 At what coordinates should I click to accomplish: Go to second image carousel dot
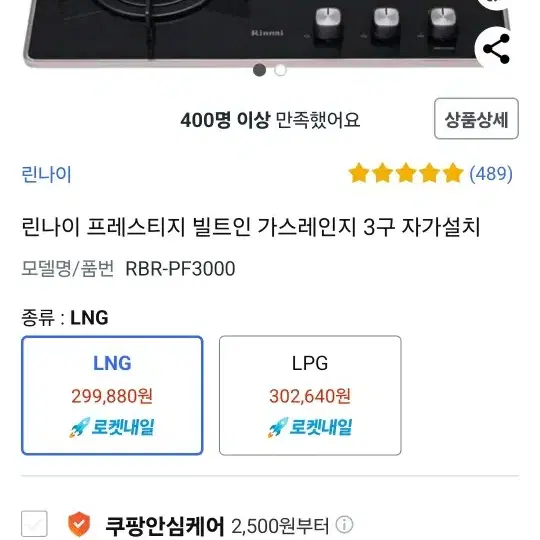tap(280, 70)
